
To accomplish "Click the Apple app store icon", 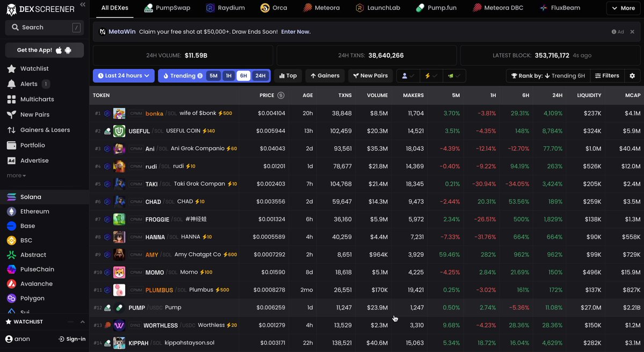I will [x=59, y=50].
